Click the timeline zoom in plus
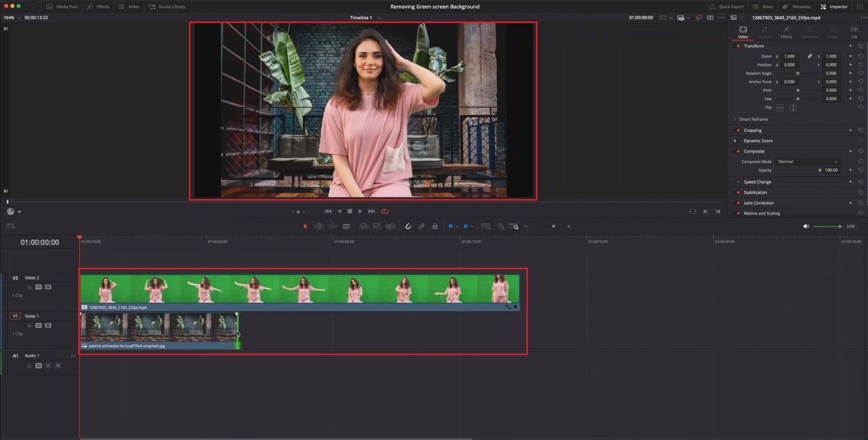 pyautogui.click(x=569, y=226)
